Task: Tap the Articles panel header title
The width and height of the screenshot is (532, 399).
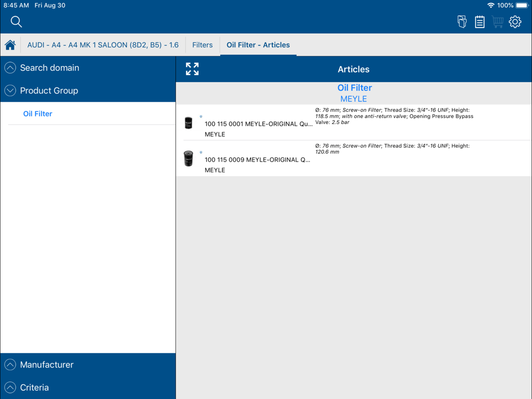Action: [354, 69]
